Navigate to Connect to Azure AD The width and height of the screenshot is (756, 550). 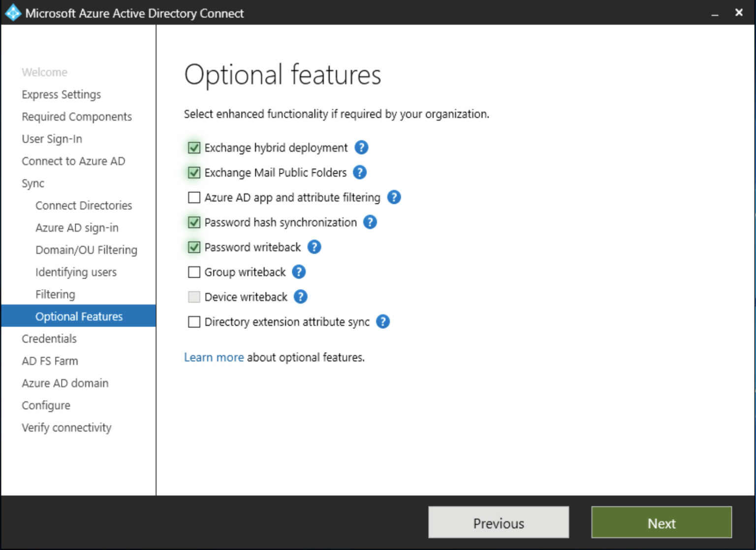(x=73, y=161)
